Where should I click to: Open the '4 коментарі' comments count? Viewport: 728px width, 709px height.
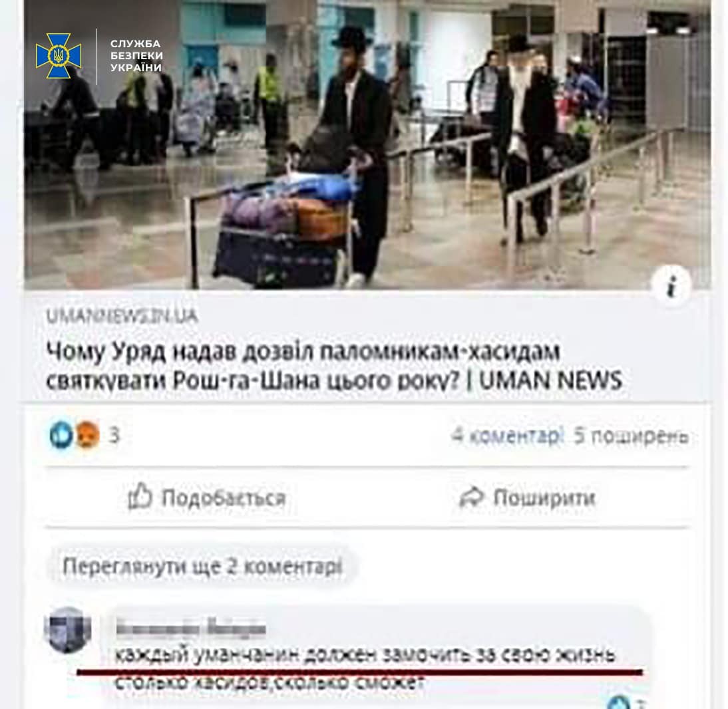click(x=506, y=436)
